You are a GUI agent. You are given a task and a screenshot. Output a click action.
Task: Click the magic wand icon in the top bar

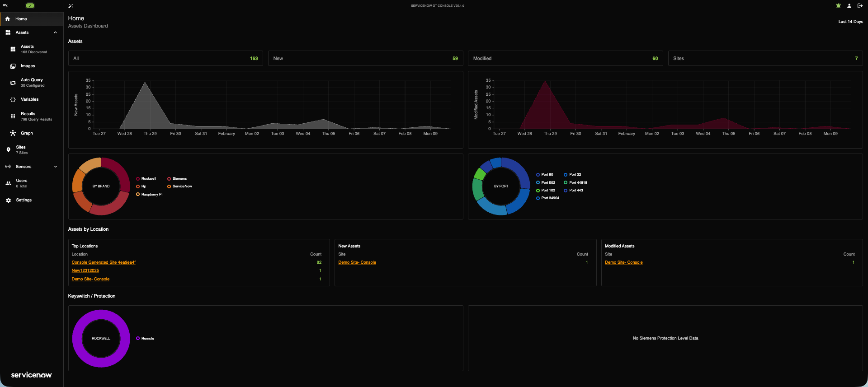tap(71, 6)
